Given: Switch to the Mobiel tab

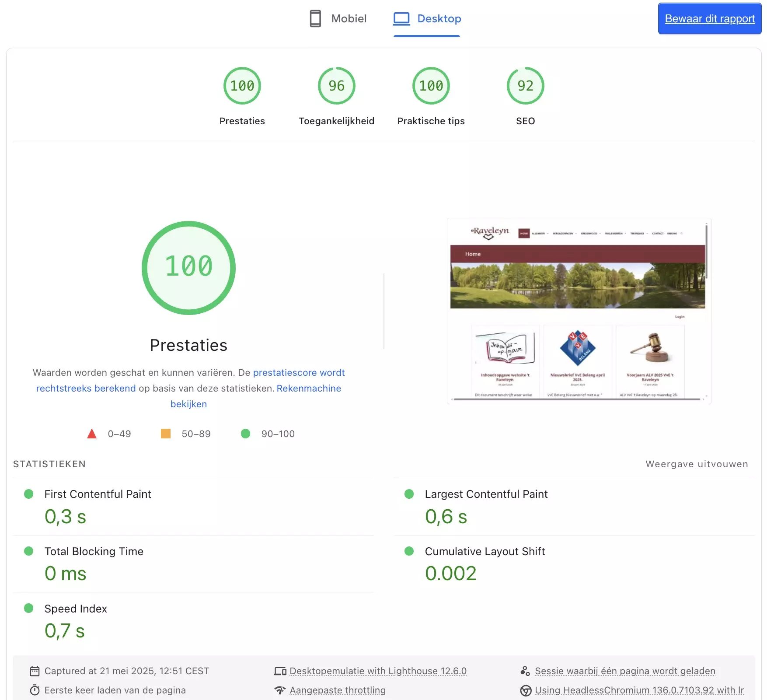Looking at the screenshot, I should click(x=338, y=18).
